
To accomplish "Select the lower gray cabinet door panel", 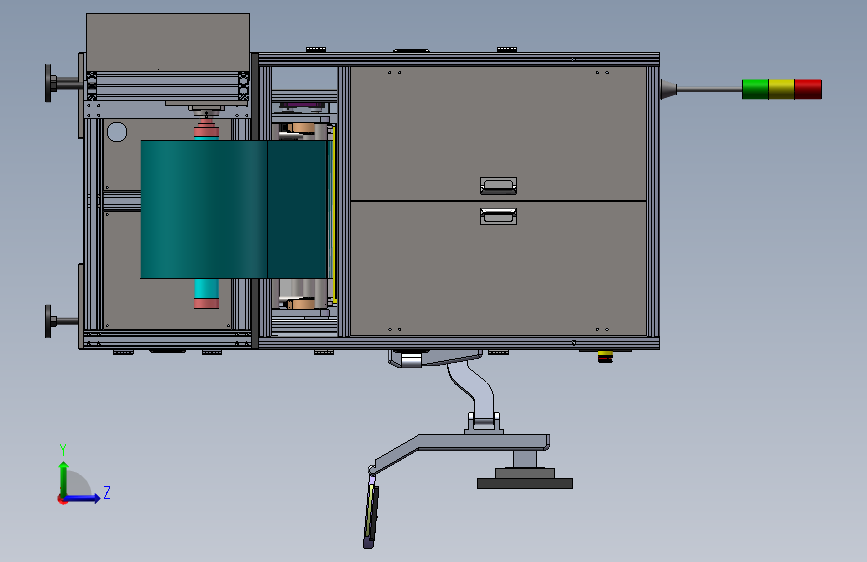I will click(498, 268).
